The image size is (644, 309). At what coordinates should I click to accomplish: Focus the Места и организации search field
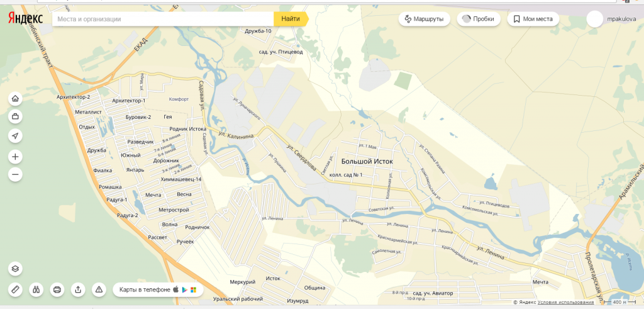164,19
